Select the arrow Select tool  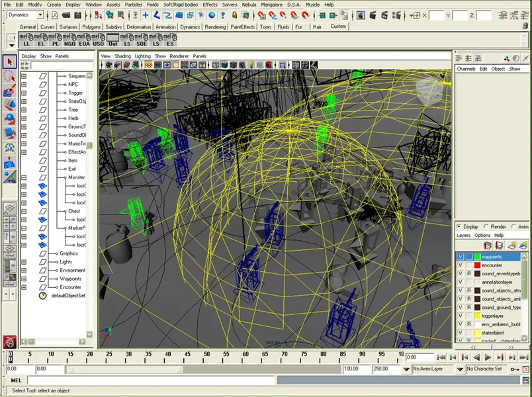pos(9,62)
